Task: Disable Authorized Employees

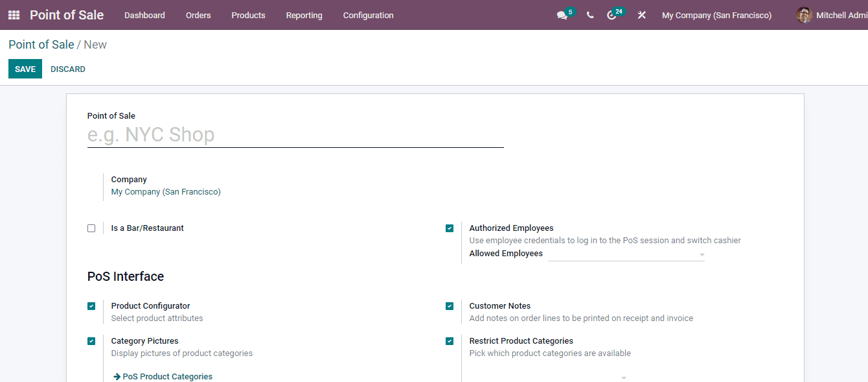Action: pyautogui.click(x=450, y=228)
